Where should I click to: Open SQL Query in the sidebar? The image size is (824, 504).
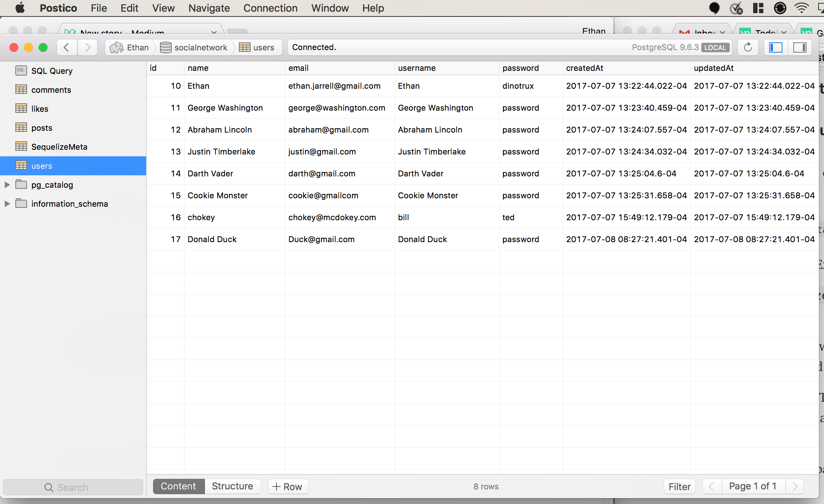[52, 71]
